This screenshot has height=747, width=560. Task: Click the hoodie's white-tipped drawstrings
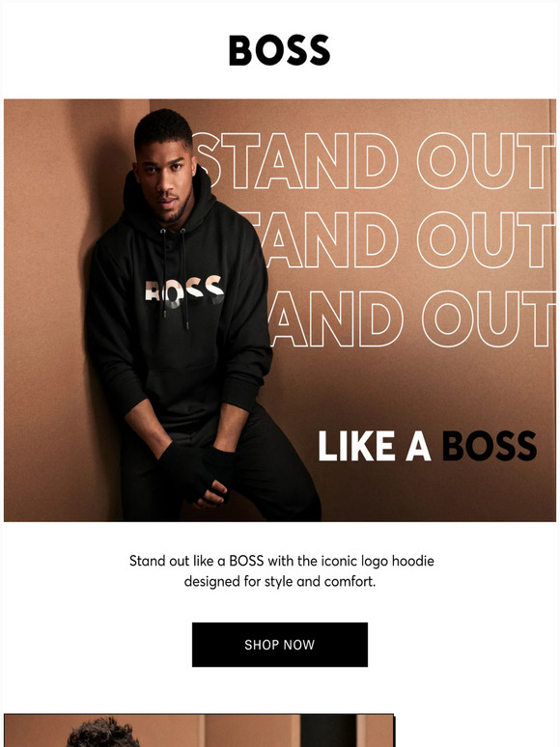tap(174, 276)
